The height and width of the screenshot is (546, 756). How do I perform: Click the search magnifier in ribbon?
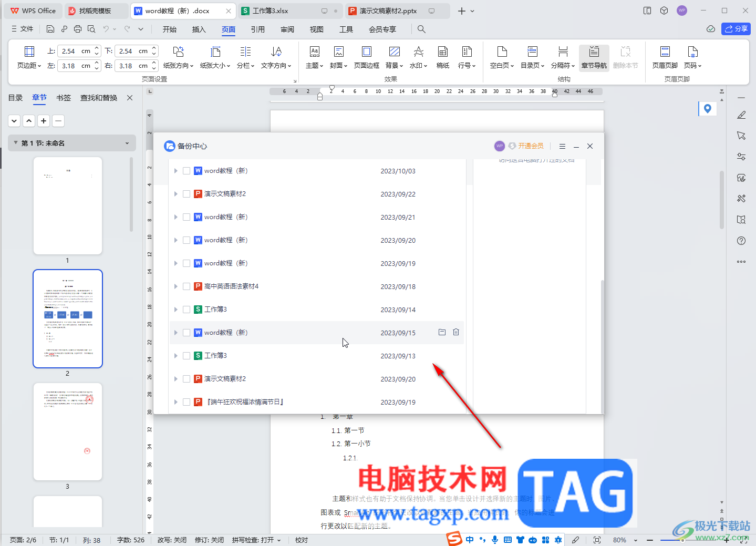pos(421,29)
